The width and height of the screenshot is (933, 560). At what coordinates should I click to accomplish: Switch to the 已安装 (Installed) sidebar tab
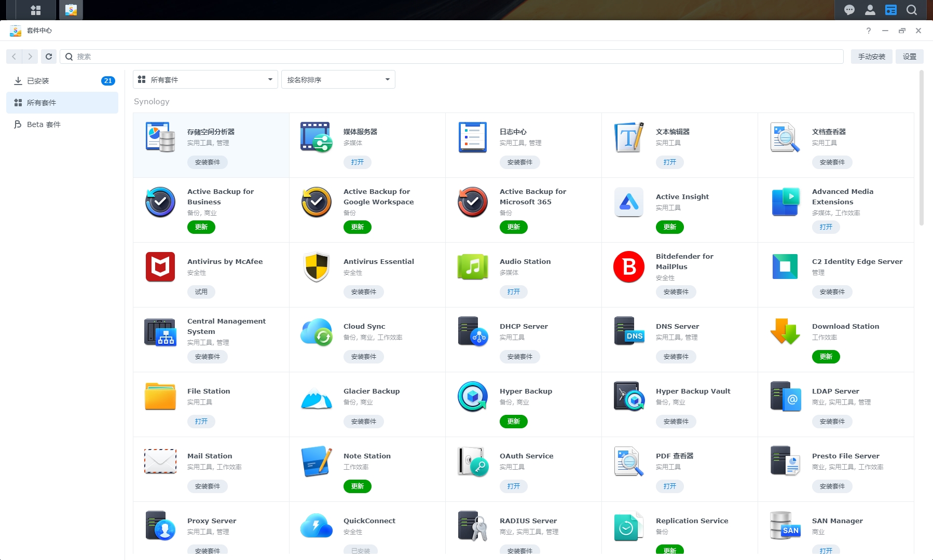[x=62, y=81]
